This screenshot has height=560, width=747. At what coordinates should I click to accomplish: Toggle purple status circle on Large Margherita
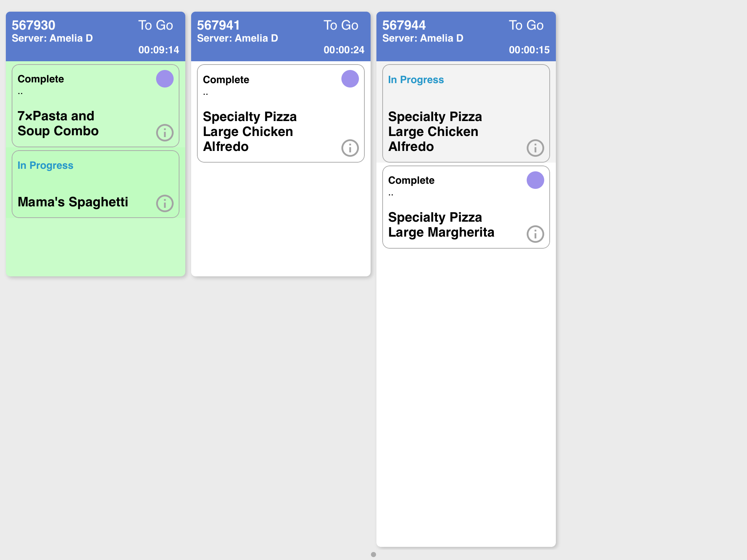pyautogui.click(x=535, y=180)
